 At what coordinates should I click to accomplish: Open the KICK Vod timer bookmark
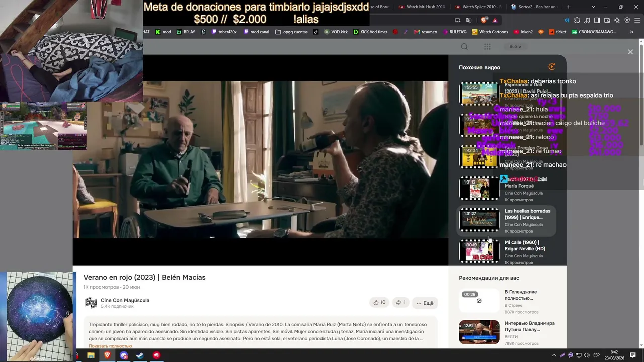[370, 32]
